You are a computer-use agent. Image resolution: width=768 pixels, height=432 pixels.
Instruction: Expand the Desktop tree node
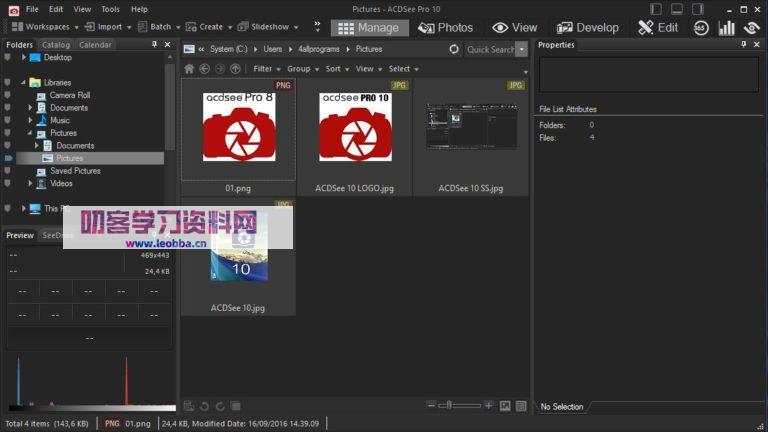click(x=24, y=57)
